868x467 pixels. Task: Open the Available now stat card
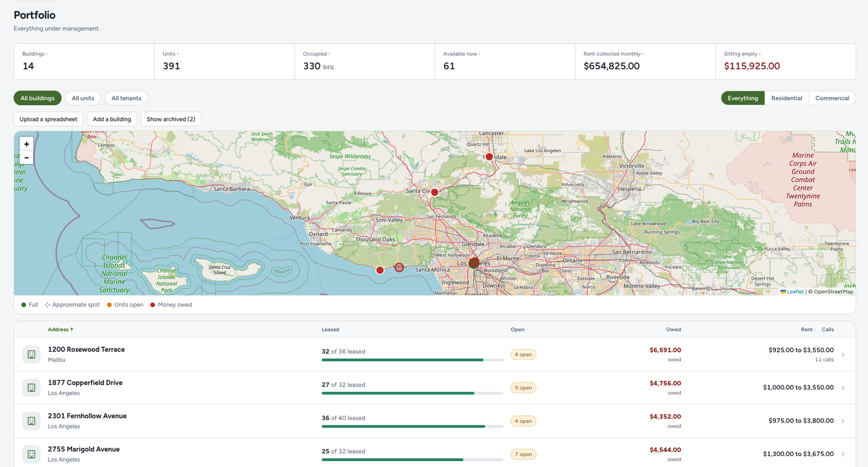505,61
